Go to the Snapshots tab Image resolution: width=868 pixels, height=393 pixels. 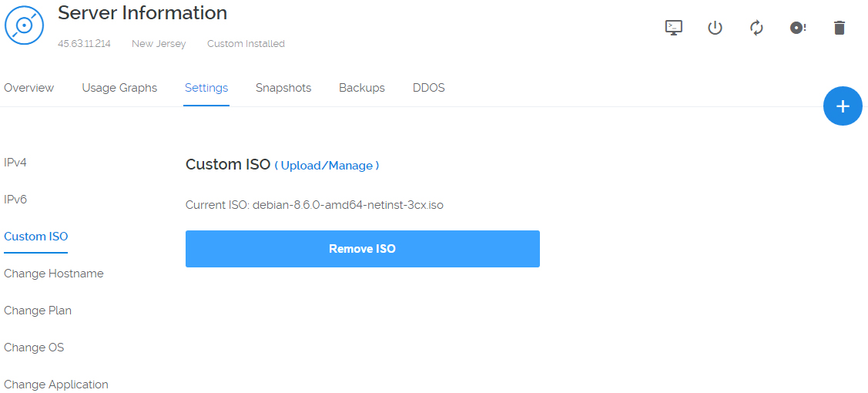(283, 88)
